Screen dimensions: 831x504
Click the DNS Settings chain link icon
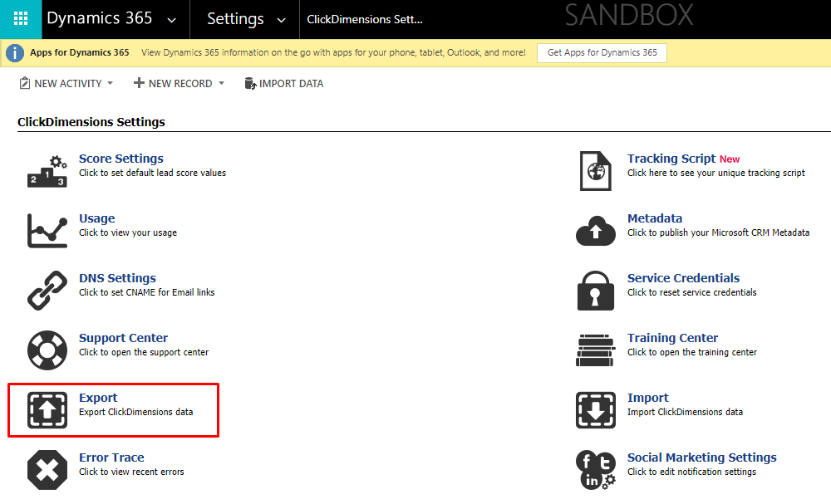(47, 291)
